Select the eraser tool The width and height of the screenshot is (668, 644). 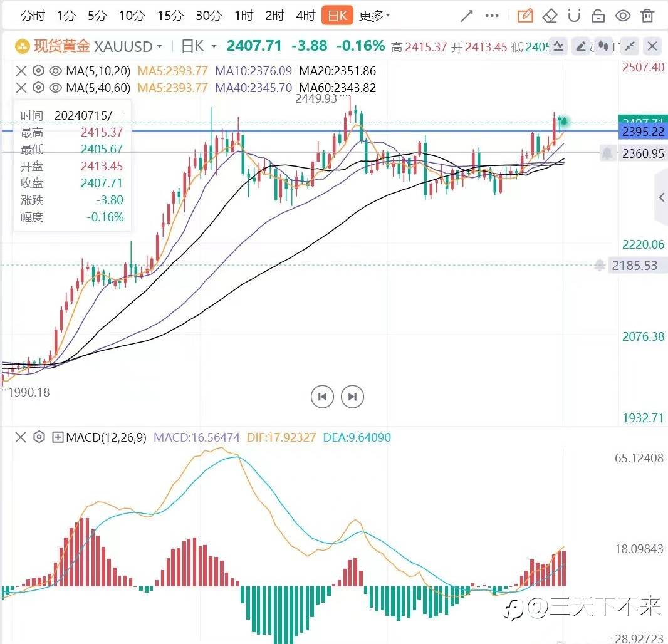tap(550, 16)
